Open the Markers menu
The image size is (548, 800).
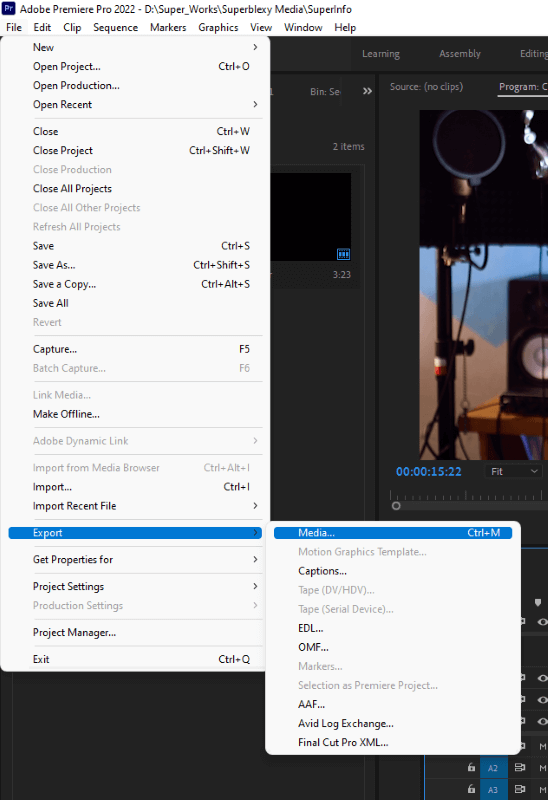pyautogui.click(x=168, y=28)
